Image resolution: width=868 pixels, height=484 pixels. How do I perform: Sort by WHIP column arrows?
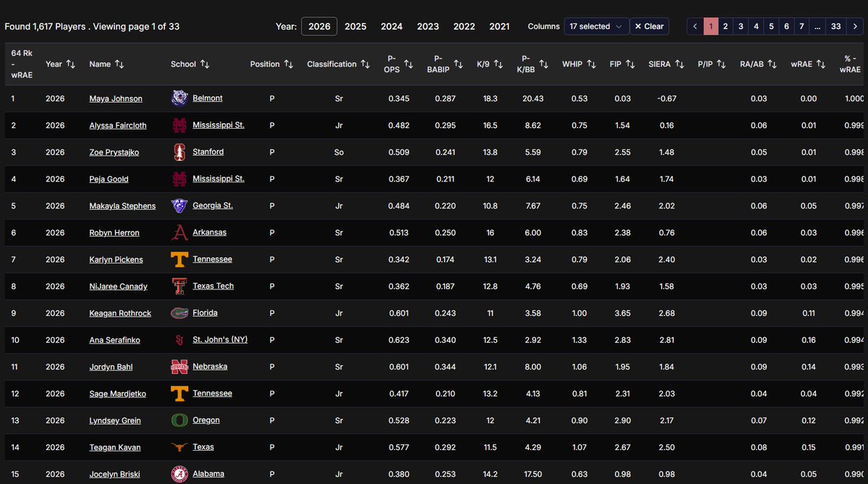(591, 64)
